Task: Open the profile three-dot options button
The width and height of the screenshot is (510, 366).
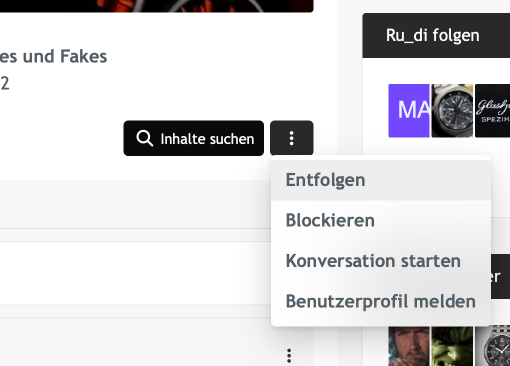Action: pyautogui.click(x=292, y=138)
